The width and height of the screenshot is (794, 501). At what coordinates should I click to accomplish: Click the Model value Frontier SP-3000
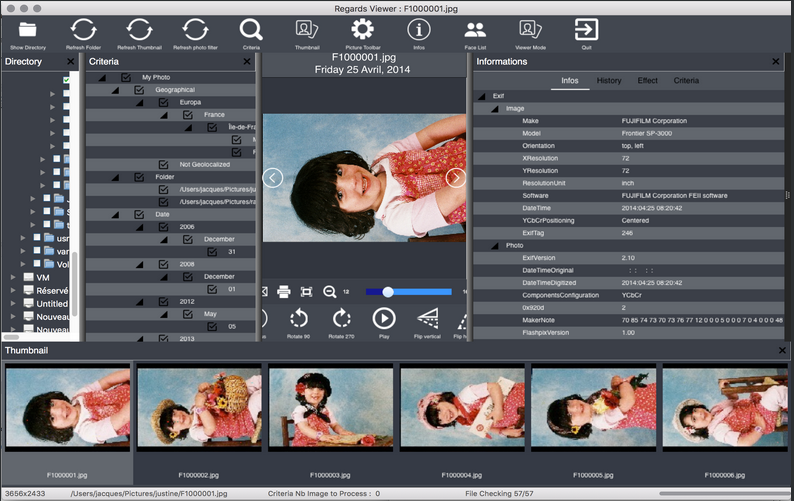[x=647, y=133]
